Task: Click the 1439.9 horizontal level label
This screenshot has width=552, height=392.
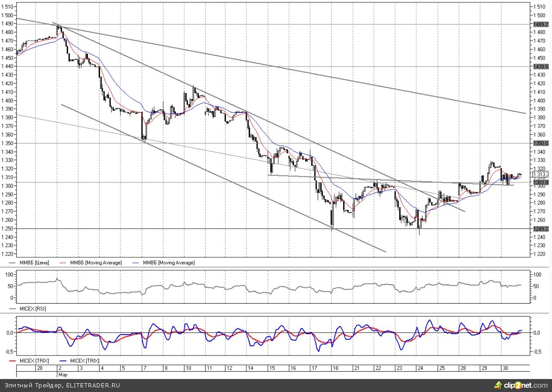Action: click(x=540, y=67)
